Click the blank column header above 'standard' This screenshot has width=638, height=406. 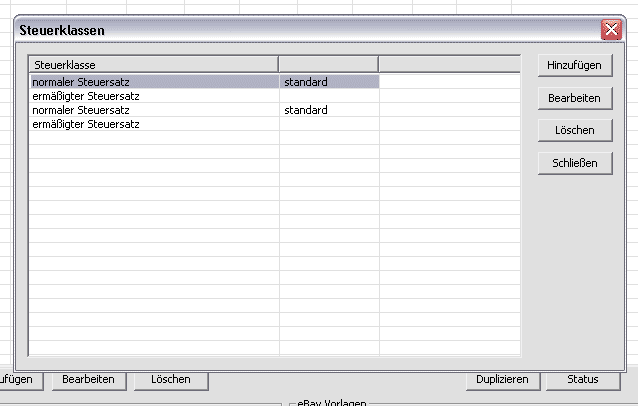pyautogui.click(x=328, y=65)
